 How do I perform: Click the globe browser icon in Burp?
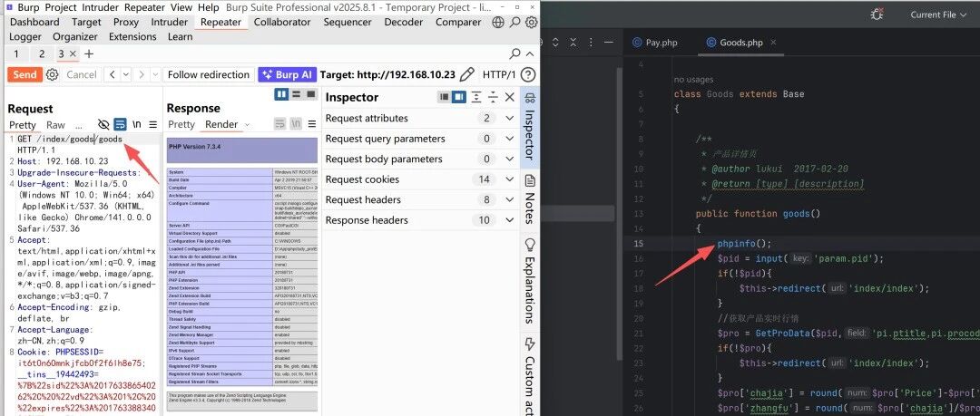point(498,23)
